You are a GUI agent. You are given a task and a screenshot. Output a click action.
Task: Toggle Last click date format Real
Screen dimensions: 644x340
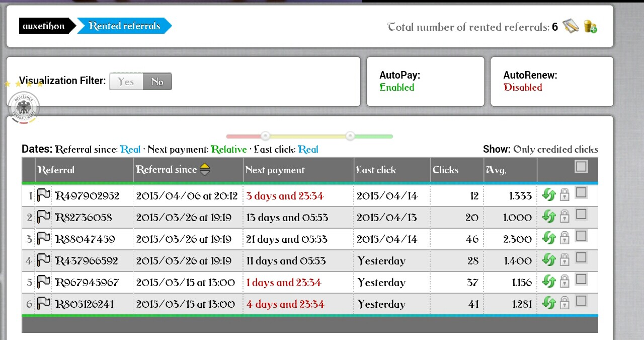pyautogui.click(x=308, y=149)
